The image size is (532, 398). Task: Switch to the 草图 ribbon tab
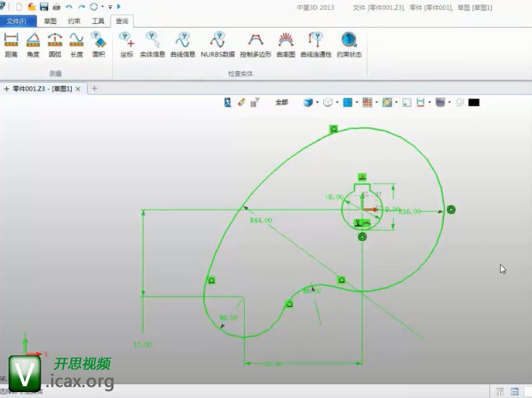51,21
